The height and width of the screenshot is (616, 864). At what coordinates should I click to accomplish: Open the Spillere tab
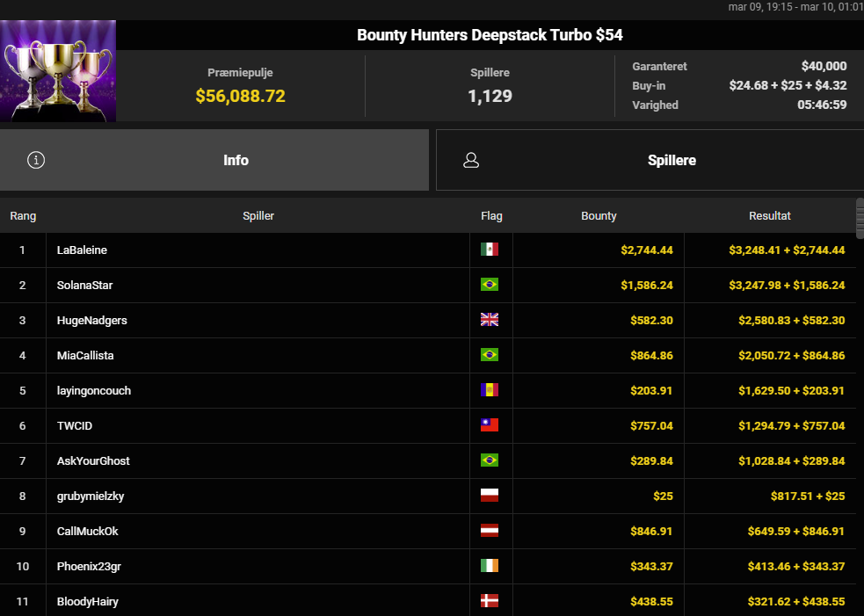point(672,160)
